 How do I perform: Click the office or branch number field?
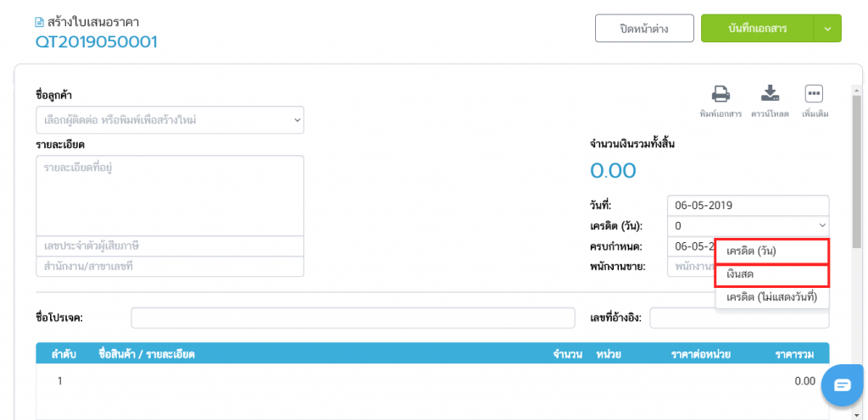(170, 266)
